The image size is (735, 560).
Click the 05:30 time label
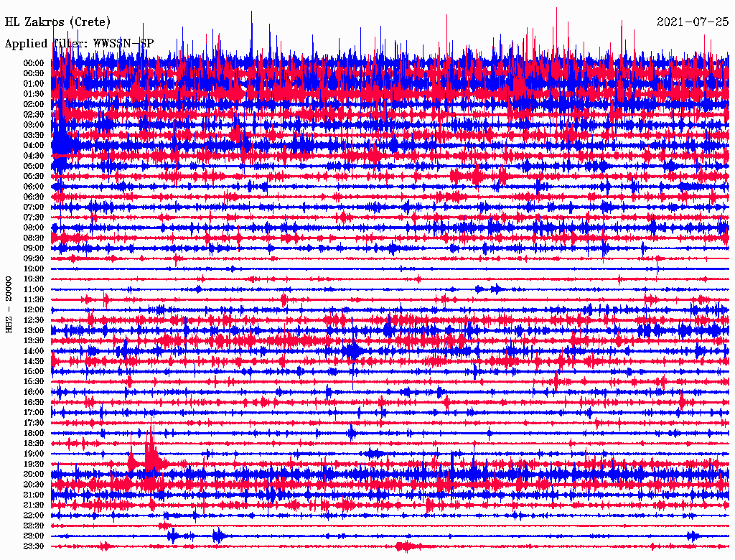[34, 177]
